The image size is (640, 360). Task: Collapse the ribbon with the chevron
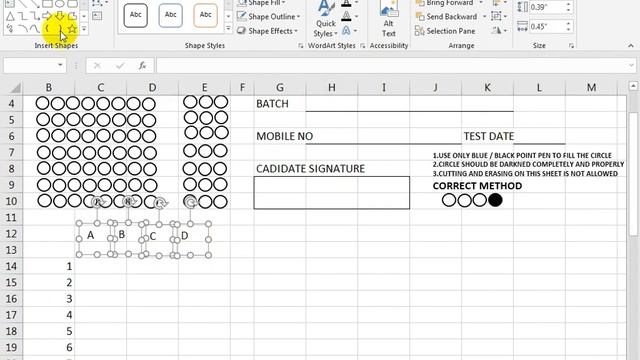pos(631,46)
